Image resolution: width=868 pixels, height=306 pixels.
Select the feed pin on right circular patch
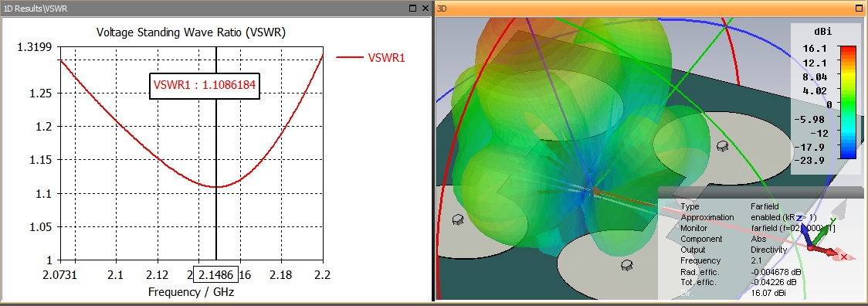[722, 146]
